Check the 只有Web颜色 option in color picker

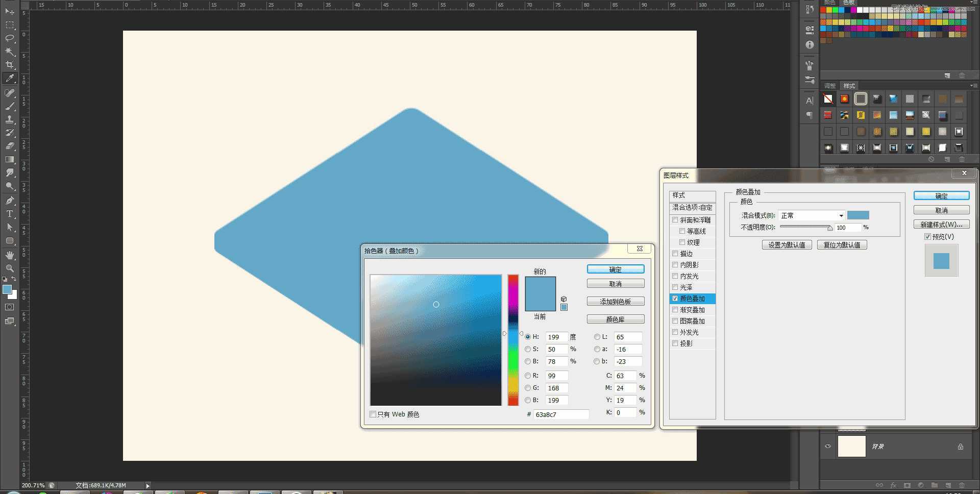373,414
